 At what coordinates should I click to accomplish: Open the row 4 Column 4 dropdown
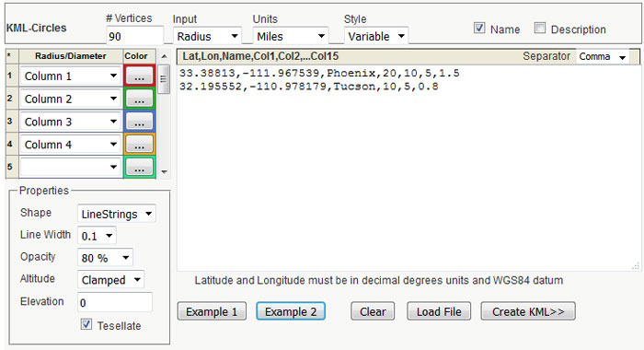click(x=71, y=145)
